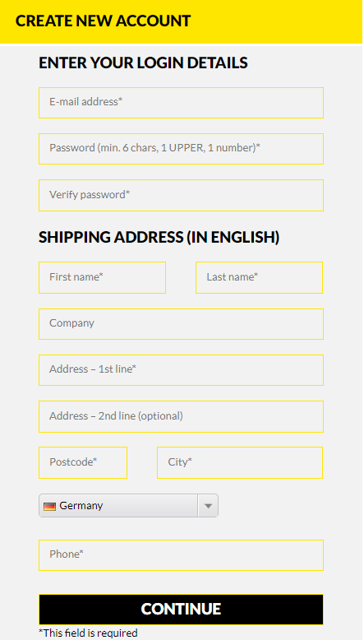The image size is (364, 640).
Task: Click the black CONTINUE button
Action: tap(182, 610)
